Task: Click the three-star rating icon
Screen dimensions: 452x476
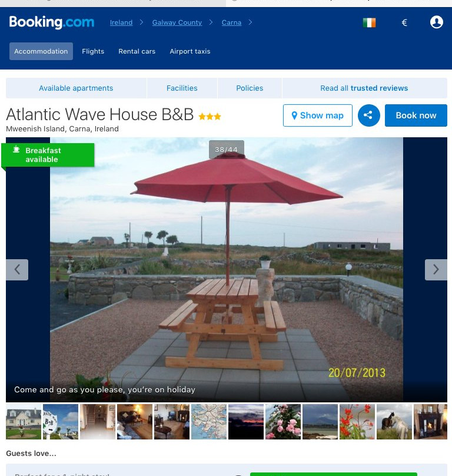Action: pyautogui.click(x=210, y=116)
